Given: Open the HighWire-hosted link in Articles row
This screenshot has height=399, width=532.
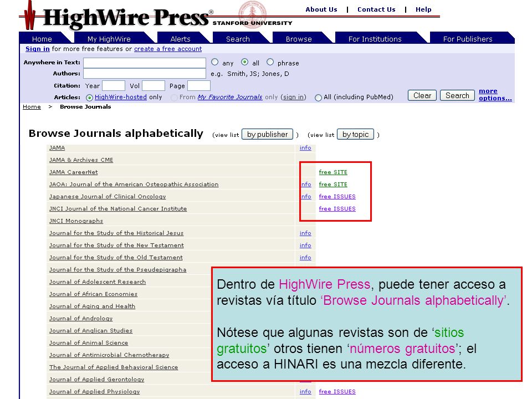Looking at the screenshot, I should click(121, 97).
